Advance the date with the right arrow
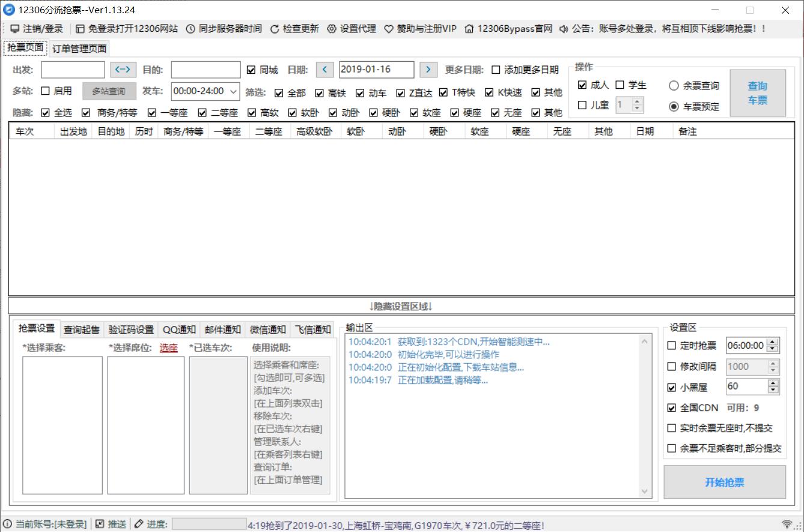Image resolution: width=804 pixels, height=532 pixels. 428,69
